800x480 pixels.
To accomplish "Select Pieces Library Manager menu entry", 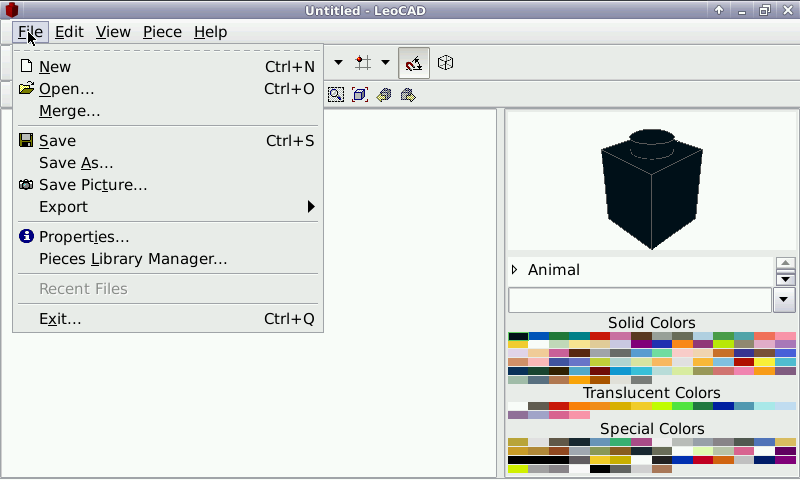I will tap(133, 259).
